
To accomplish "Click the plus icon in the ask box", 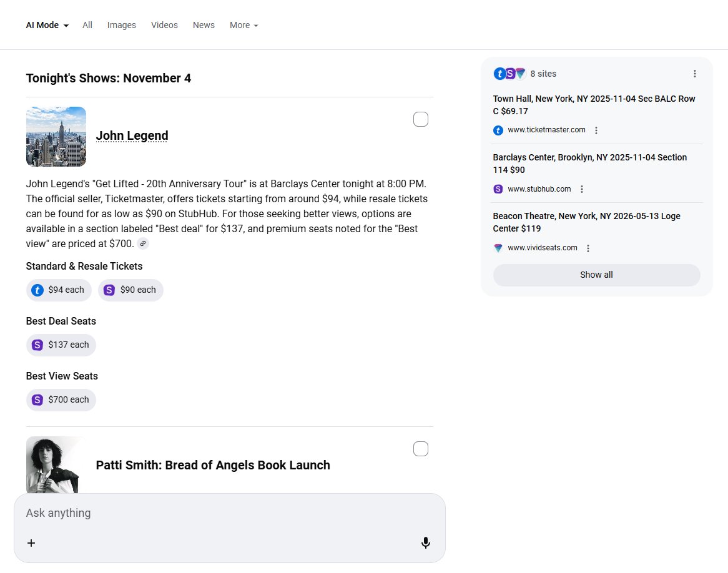I will tap(31, 543).
